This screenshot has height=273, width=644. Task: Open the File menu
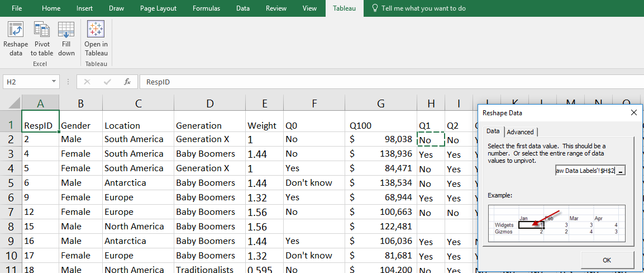click(x=17, y=8)
